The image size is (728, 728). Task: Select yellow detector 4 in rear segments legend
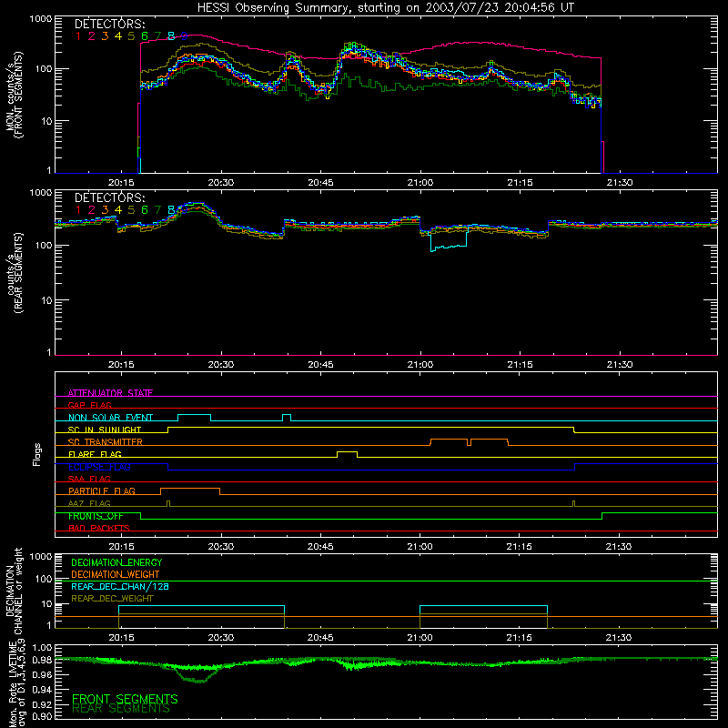(x=118, y=210)
